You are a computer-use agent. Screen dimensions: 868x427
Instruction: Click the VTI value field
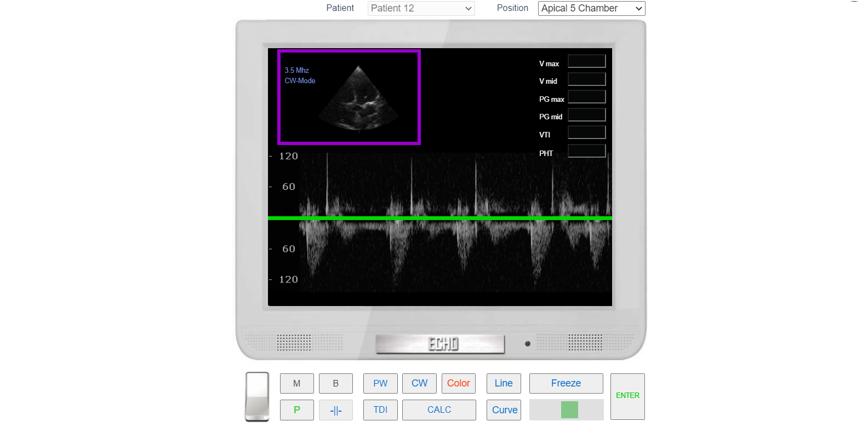tap(586, 132)
